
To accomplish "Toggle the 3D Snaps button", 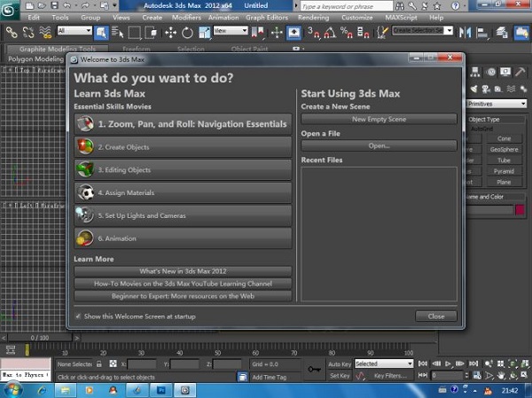I will (313, 33).
